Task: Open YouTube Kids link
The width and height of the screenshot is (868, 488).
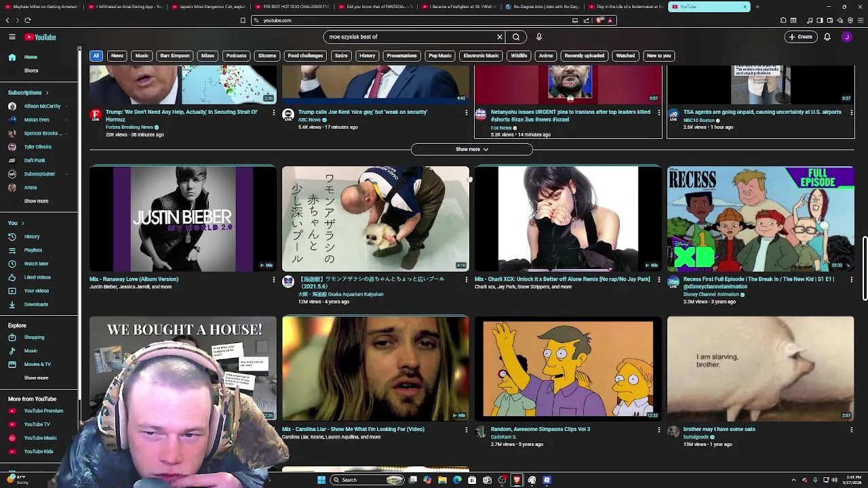Action: tap(39, 451)
